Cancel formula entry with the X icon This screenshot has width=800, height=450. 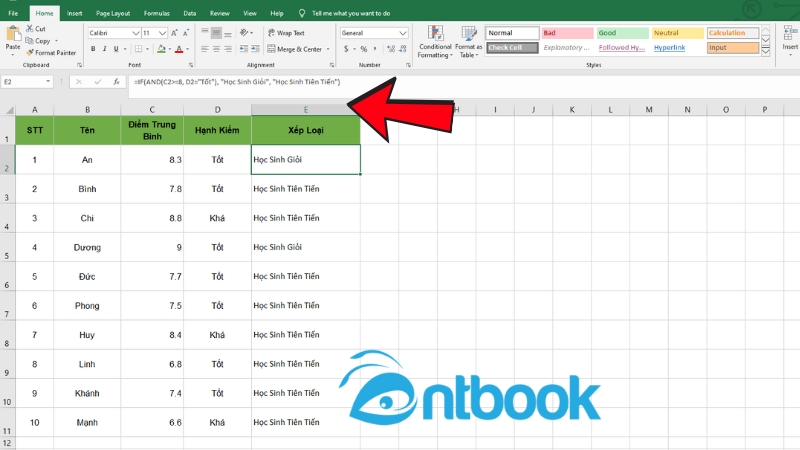(79, 82)
